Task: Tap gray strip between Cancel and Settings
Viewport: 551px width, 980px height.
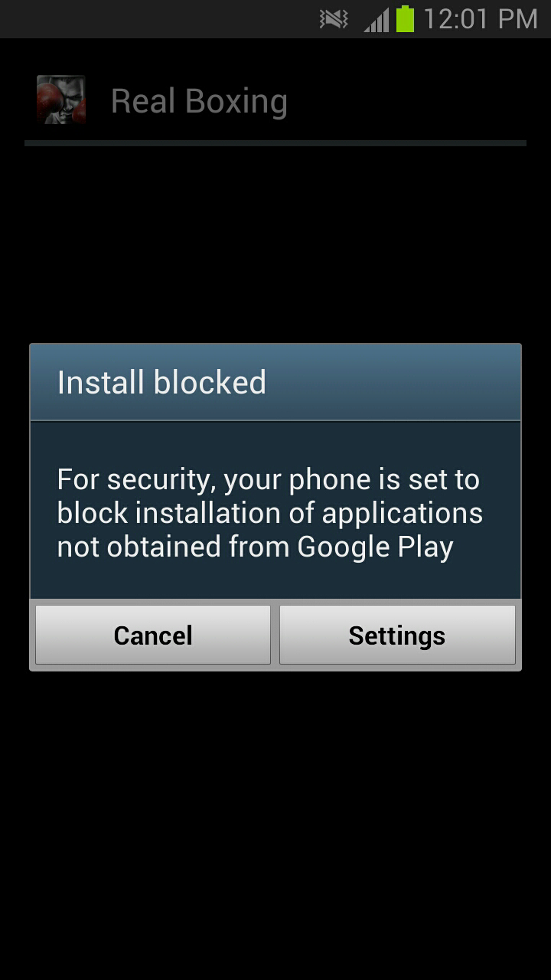Action: coord(275,635)
